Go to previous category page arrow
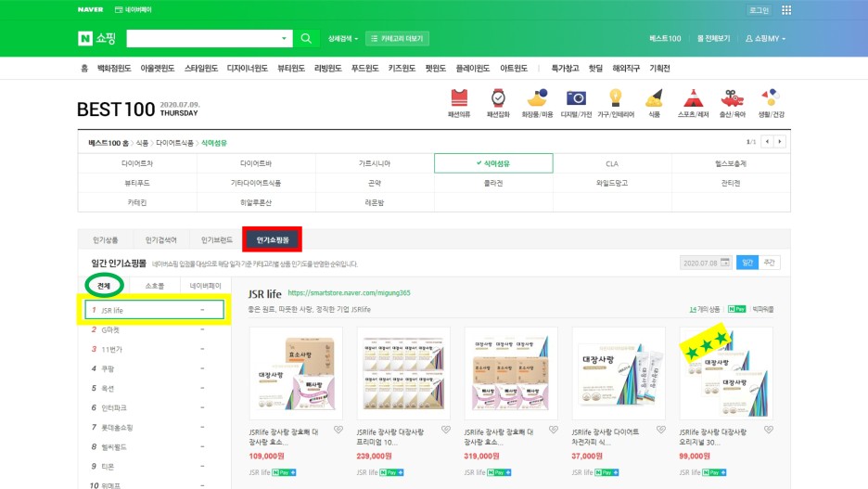This screenshot has height=489, width=868. click(767, 142)
